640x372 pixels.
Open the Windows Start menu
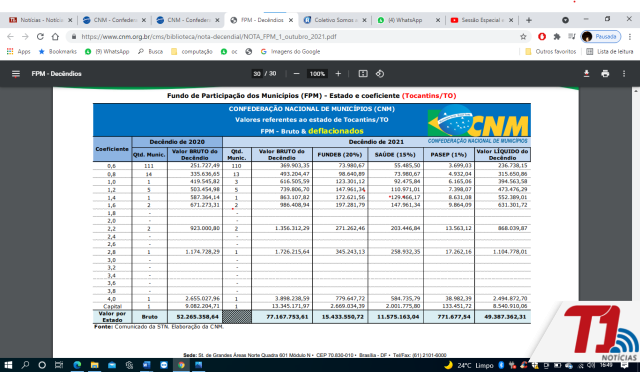pos(8,365)
